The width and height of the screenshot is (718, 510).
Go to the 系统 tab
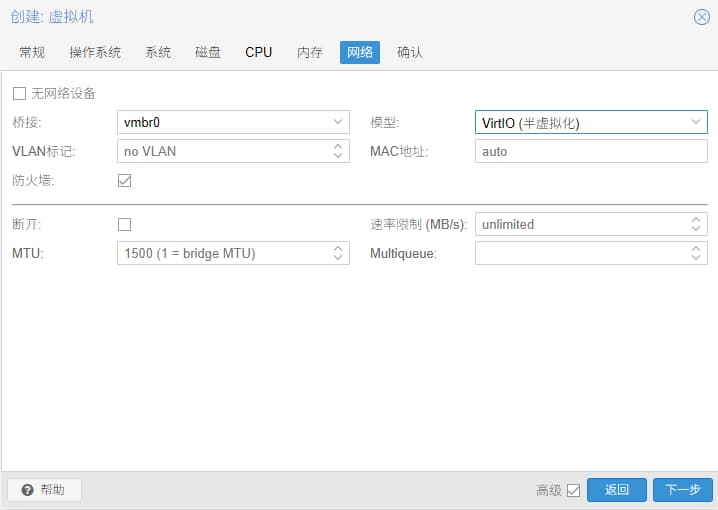coord(158,52)
